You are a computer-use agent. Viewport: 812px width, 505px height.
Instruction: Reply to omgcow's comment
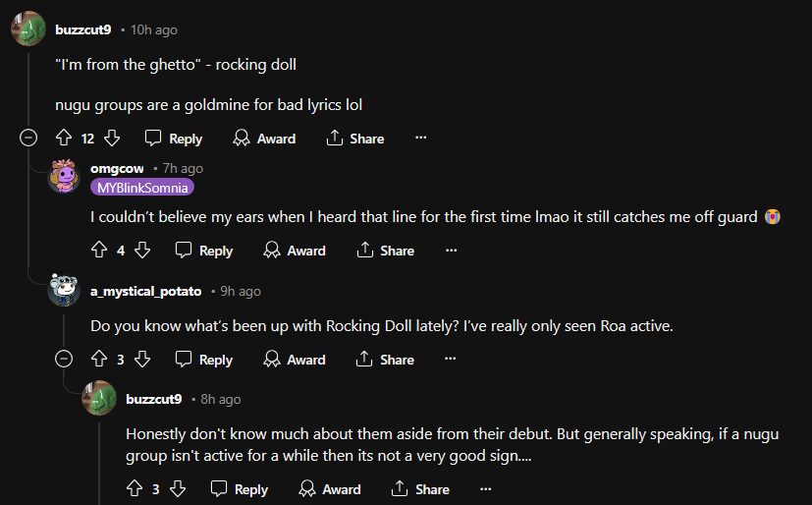click(x=204, y=251)
